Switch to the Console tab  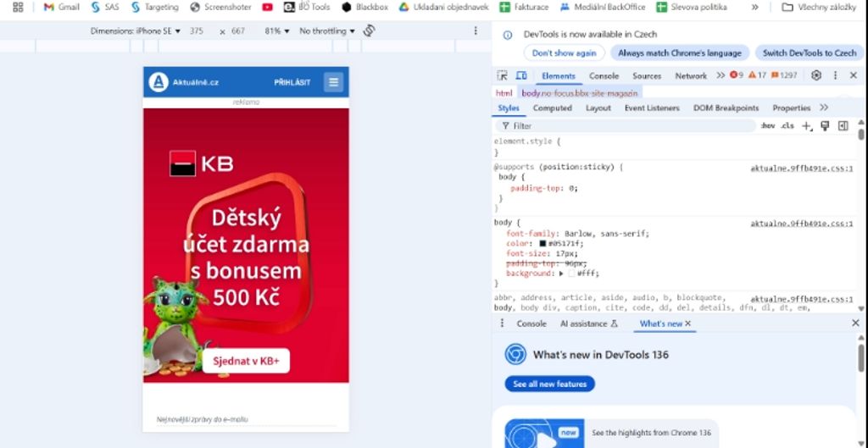coord(604,75)
